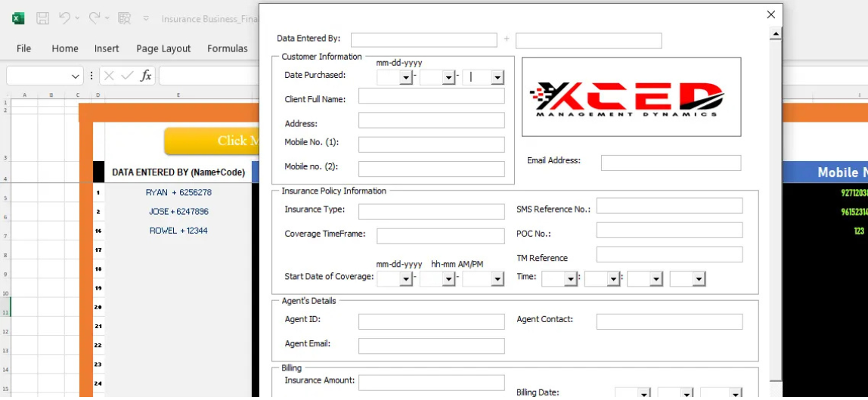Select the cell 'ROWEL + 12344'

(x=178, y=231)
